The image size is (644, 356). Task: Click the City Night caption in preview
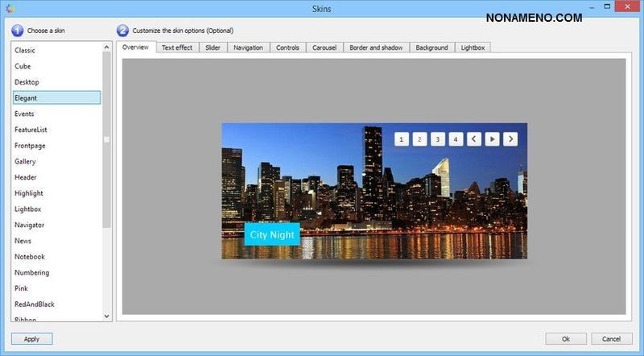(x=272, y=234)
